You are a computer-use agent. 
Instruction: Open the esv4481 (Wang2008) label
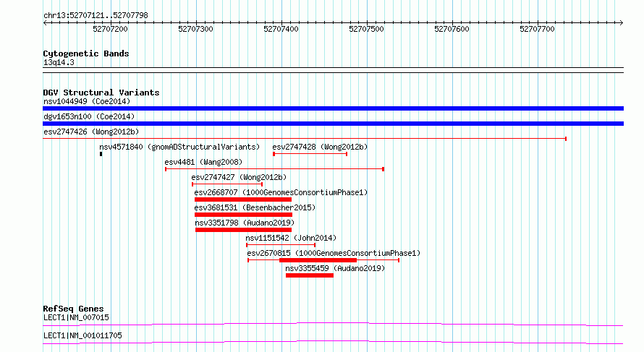203,162
